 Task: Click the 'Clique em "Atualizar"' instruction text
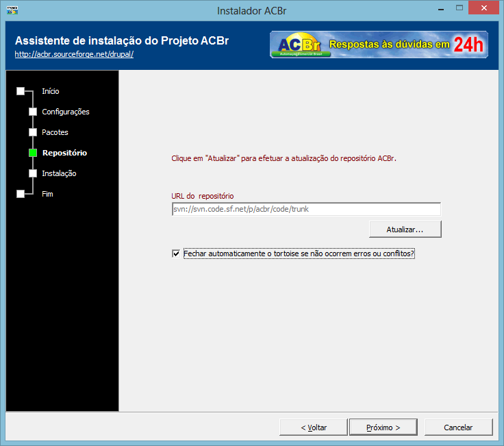pos(283,158)
